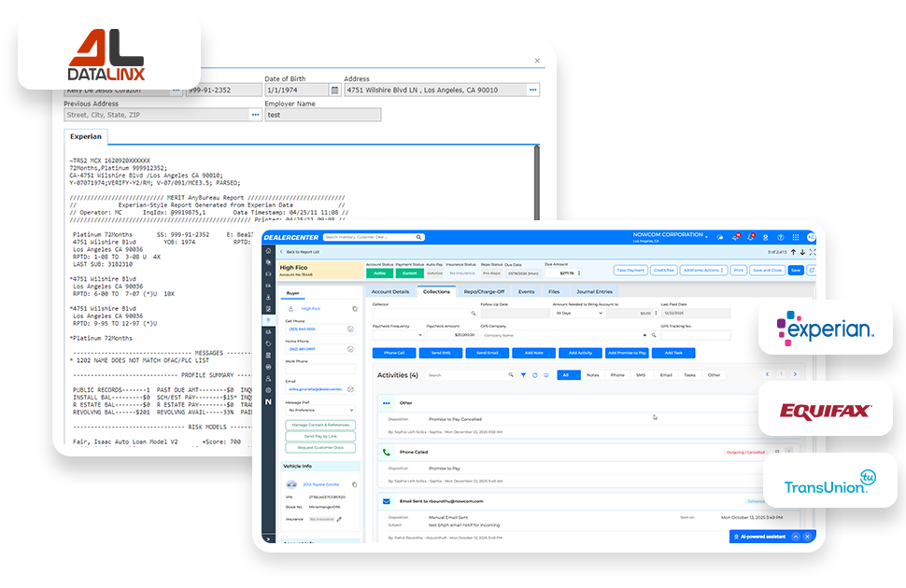Select the SMS activity filter
Viewport: 906px width, 588px height.
pyautogui.click(x=641, y=375)
